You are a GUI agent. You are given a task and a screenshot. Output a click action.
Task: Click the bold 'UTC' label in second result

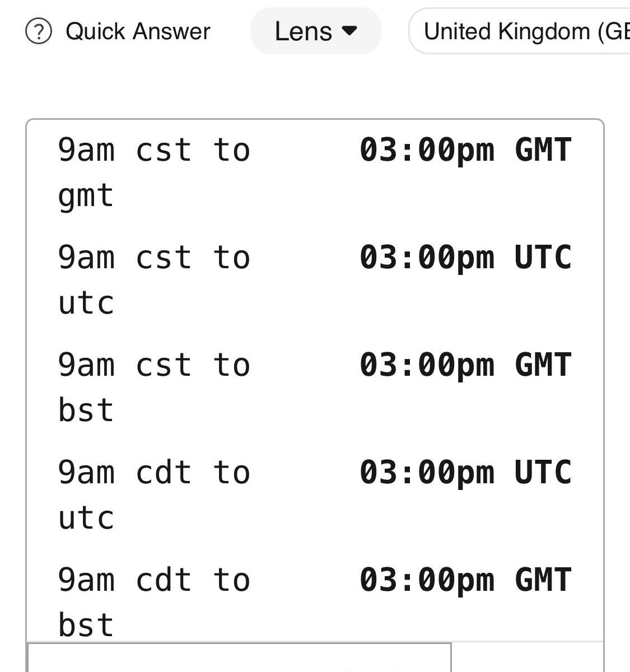(543, 258)
